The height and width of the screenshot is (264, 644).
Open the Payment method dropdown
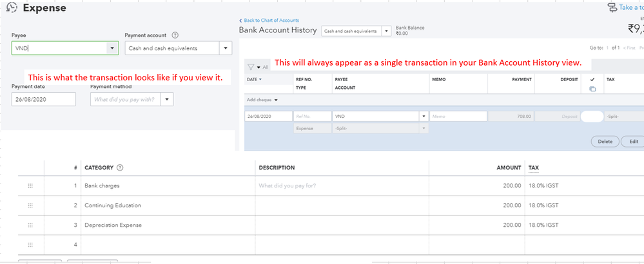(167, 99)
